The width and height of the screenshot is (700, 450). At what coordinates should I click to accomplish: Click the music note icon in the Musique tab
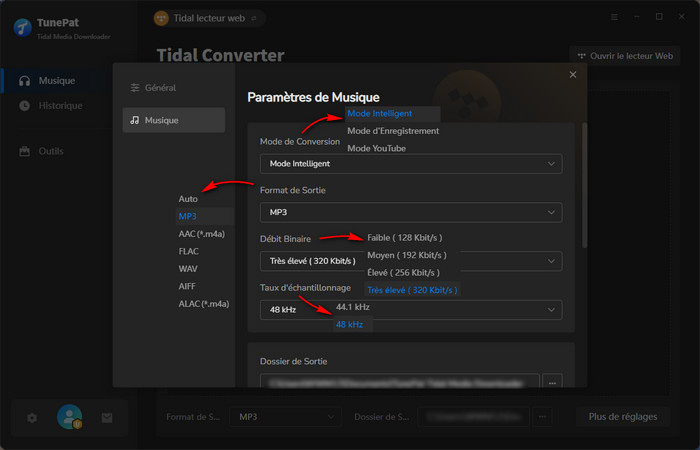pyautogui.click(x=135, y=120)
